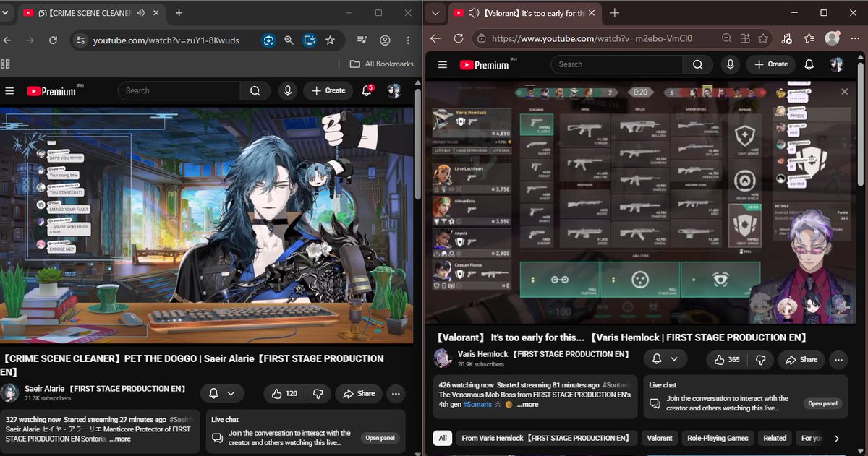Click the install app icon in Chrome address bar
Viewport: 868px width, 456px height.
(310, 40)
